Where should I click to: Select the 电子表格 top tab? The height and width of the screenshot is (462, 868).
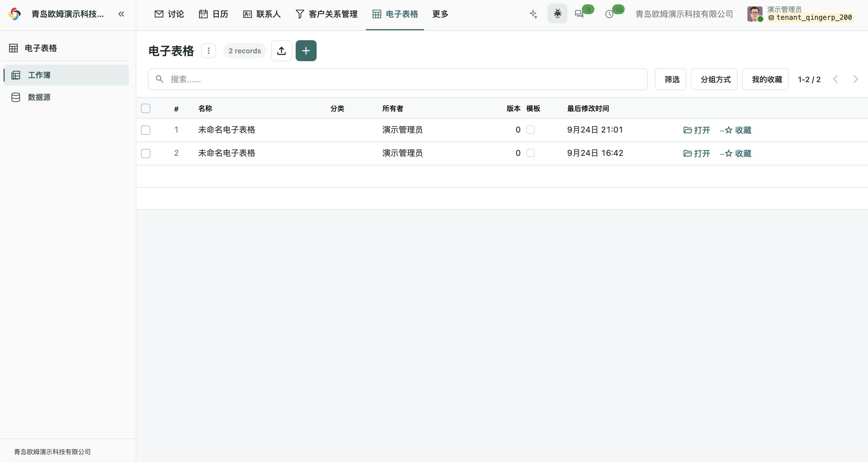point(395,14)
